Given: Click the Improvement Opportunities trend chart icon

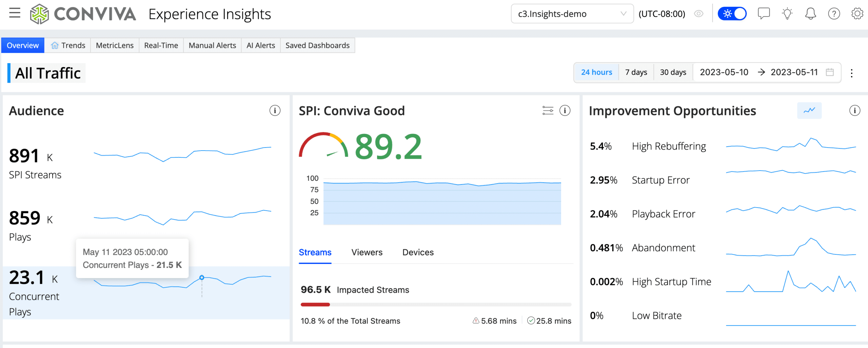Looking at the screenshot, I should (x=809, y=111).
